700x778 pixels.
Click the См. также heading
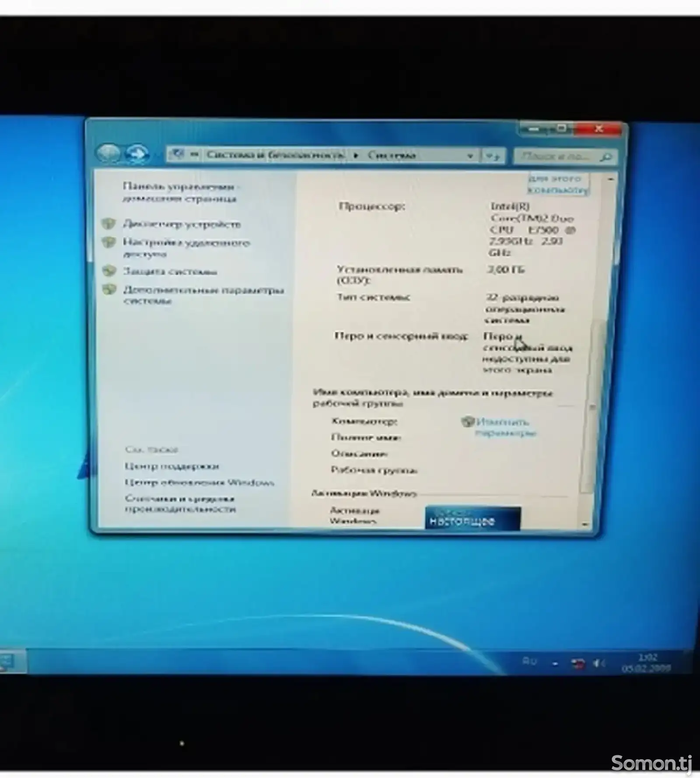point(151,450)
